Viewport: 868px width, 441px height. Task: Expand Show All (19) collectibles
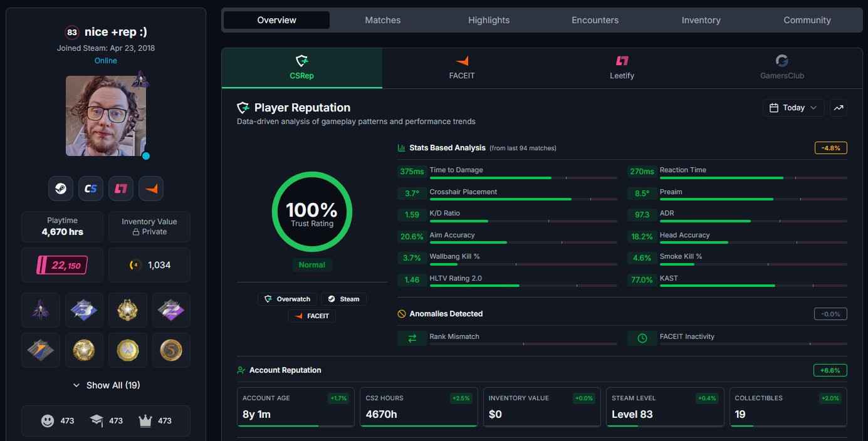point(106,385)
